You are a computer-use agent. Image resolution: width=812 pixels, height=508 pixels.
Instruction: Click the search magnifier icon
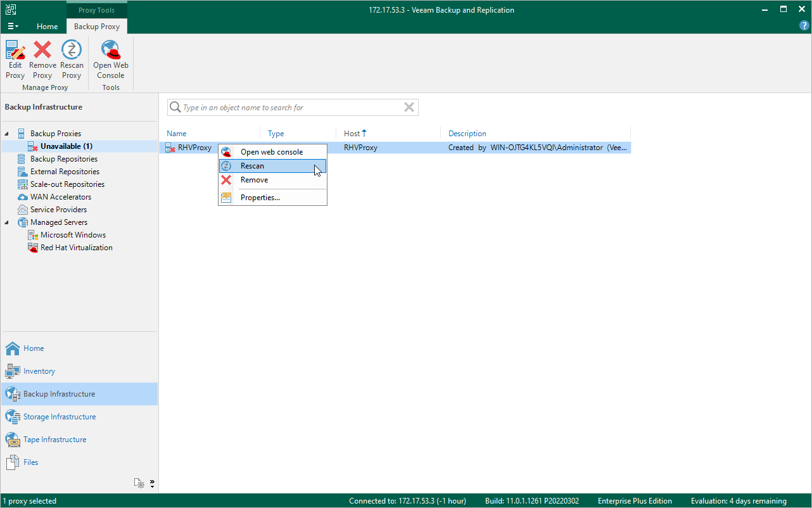[x=175, y=108]
